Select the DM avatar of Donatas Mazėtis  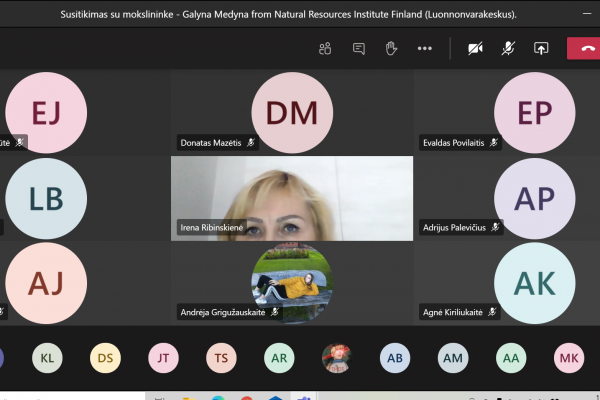tap(292, 113)
